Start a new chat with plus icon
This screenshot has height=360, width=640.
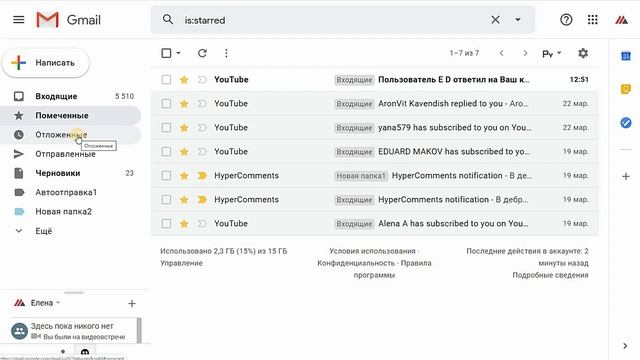click(131, 303)
